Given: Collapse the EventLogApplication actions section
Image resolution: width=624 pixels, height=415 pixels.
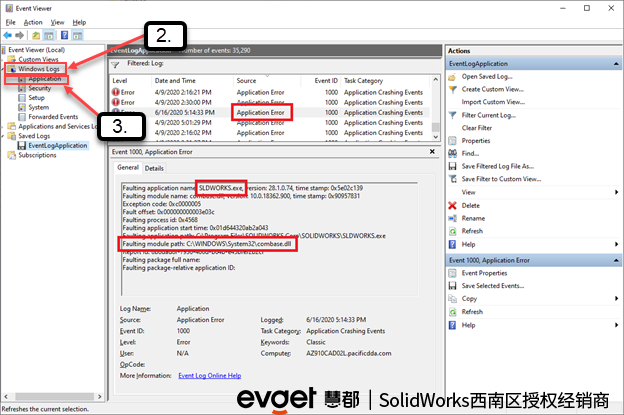Looking at the screenshot, I should coord(616,64).
